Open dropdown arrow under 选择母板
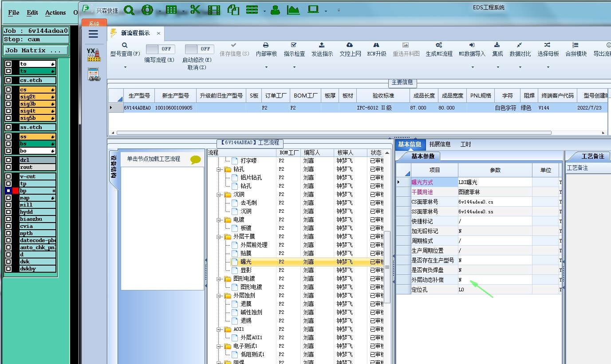This screenshot has height=364, width=611. (548, 67)
